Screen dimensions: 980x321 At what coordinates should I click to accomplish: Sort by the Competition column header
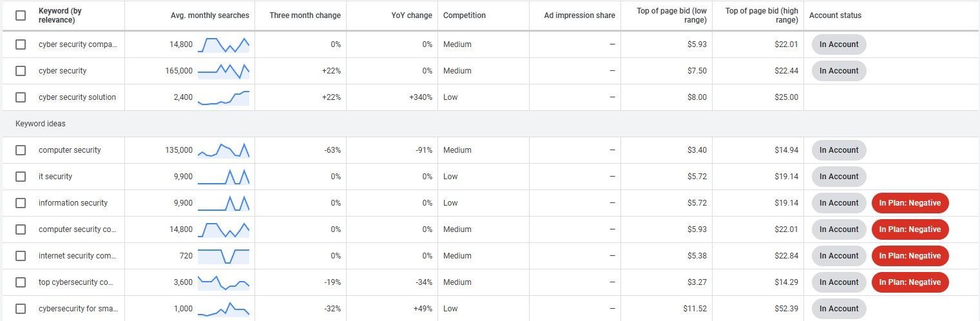point(465,15)
